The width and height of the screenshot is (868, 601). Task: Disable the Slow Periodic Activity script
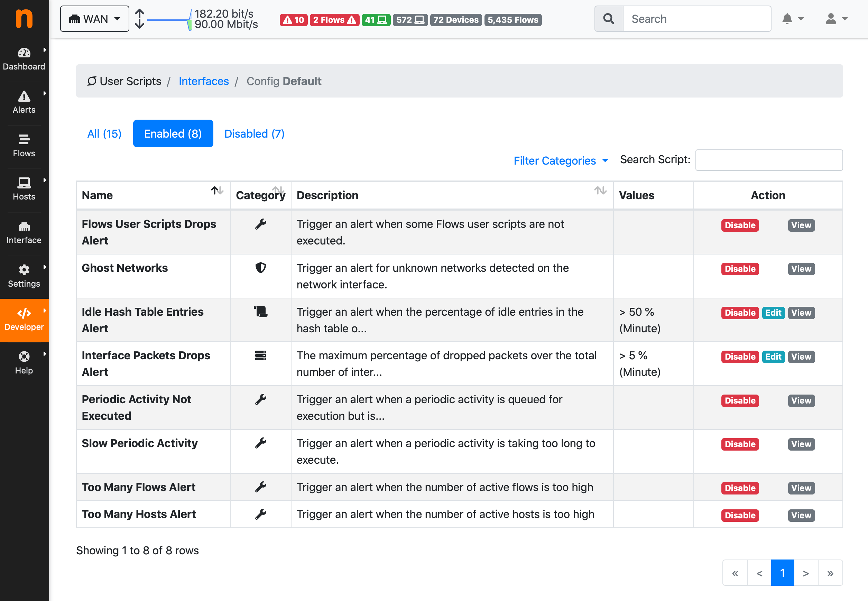click(740, 444)
